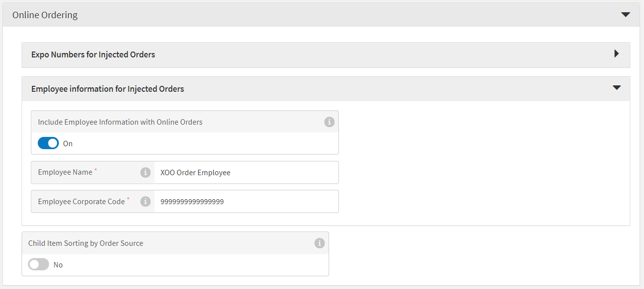Click the Expo Numbers for Injected Orders label
Screen dimensions: 644x289
(93, 54)
